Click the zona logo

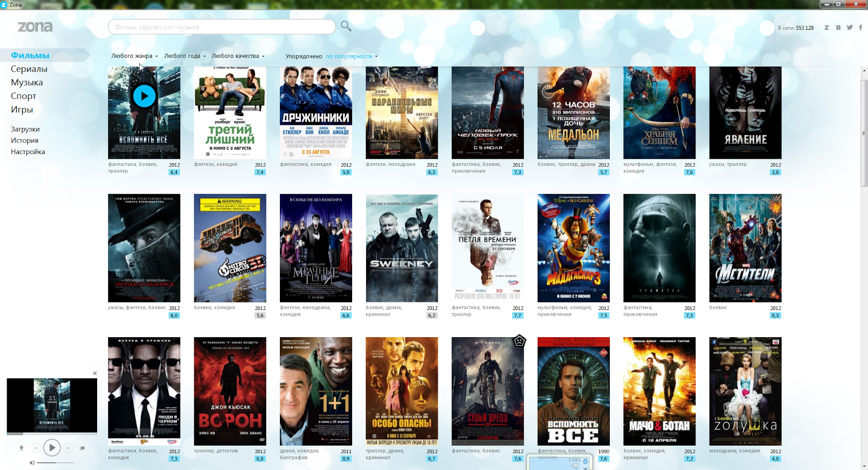click(x=35, y=27)
